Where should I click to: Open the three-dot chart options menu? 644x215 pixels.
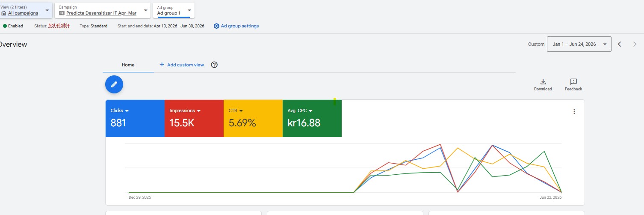coord(574,111)
